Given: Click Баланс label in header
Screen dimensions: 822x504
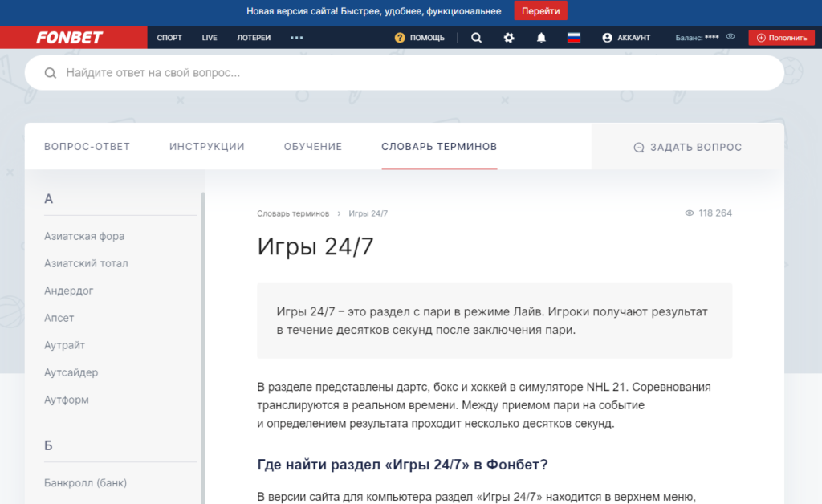Looking at the screenshot, I should click(688, 38).
